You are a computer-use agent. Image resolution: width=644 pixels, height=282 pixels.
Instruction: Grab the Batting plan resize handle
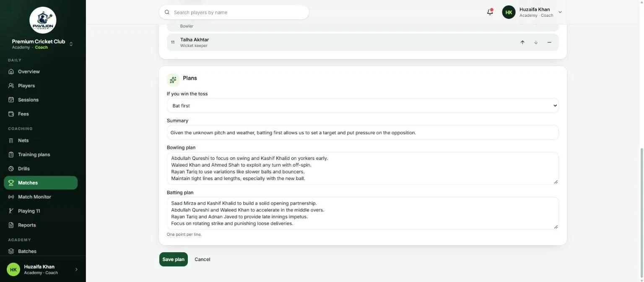tap(556, 227)
